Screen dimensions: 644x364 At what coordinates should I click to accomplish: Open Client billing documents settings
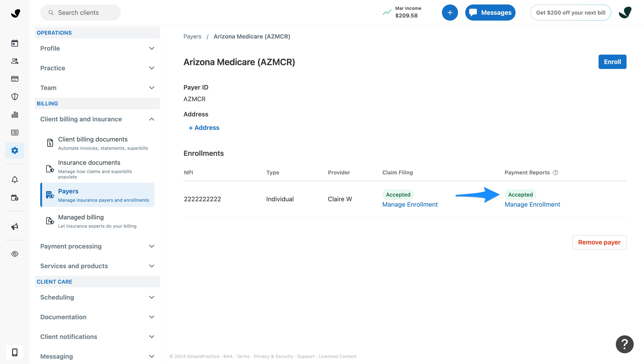pyautogui.click(x=98, y=143)
